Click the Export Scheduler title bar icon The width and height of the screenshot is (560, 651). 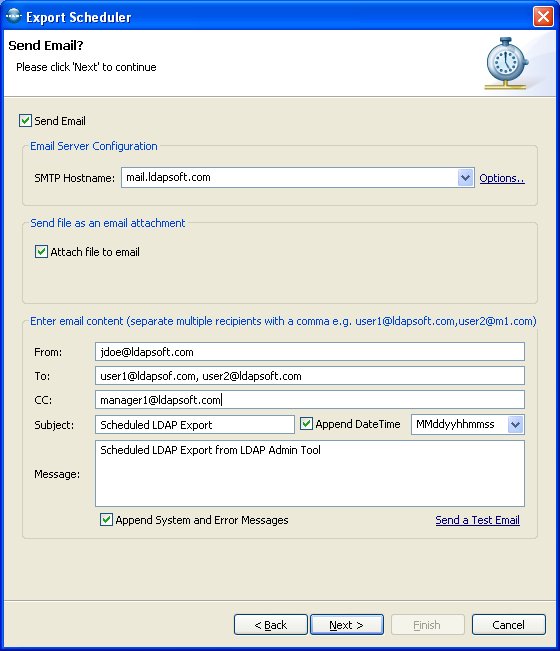point(13,17)
